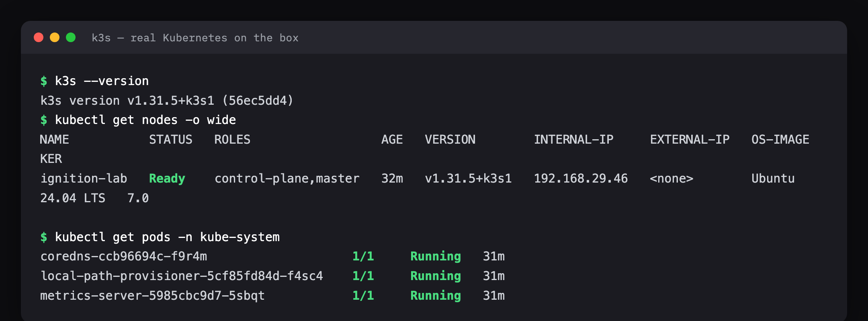Click the STATUS column header

pos(171,139)
